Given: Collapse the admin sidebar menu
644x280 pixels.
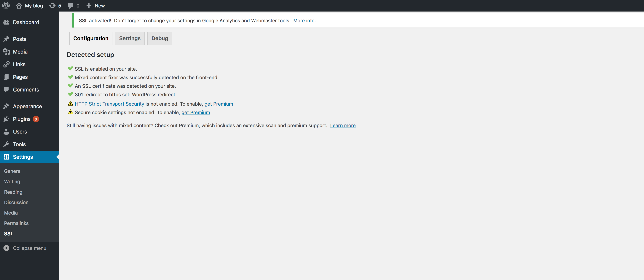Looking at the screenshot, I should coord(29,248).
